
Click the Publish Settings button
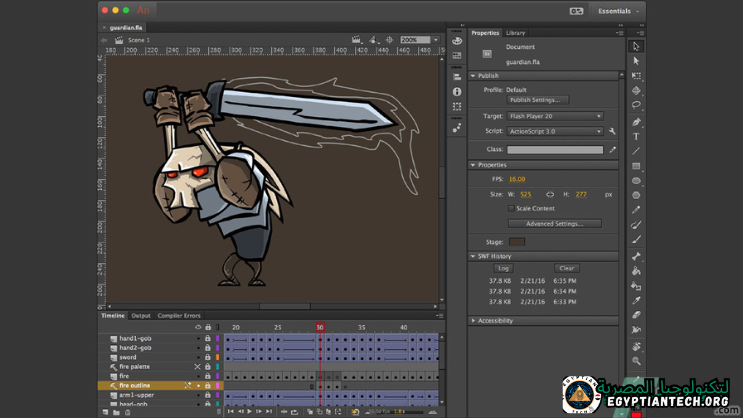[x=538, y=100]
